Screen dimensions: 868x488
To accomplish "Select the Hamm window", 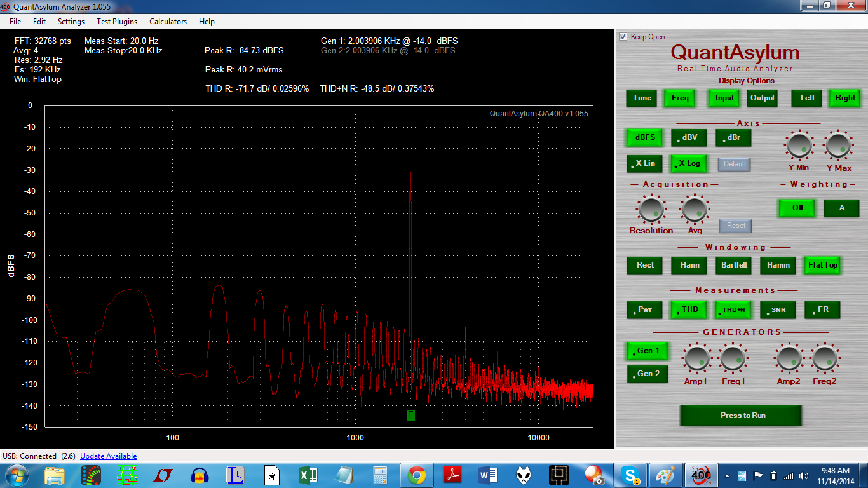I will 778,265.
